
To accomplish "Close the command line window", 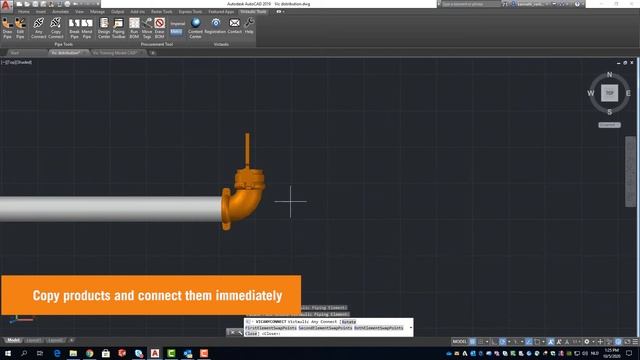I will [x=232, y=332].
